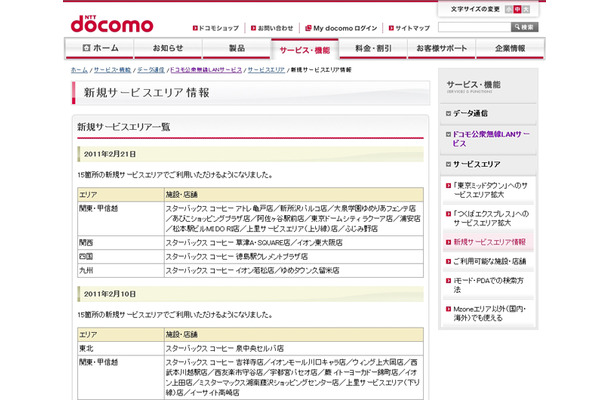Open the 料金・割引 navigation tab
The width and height of the screenshot is (610, 400).
click(x=371, y=48)
